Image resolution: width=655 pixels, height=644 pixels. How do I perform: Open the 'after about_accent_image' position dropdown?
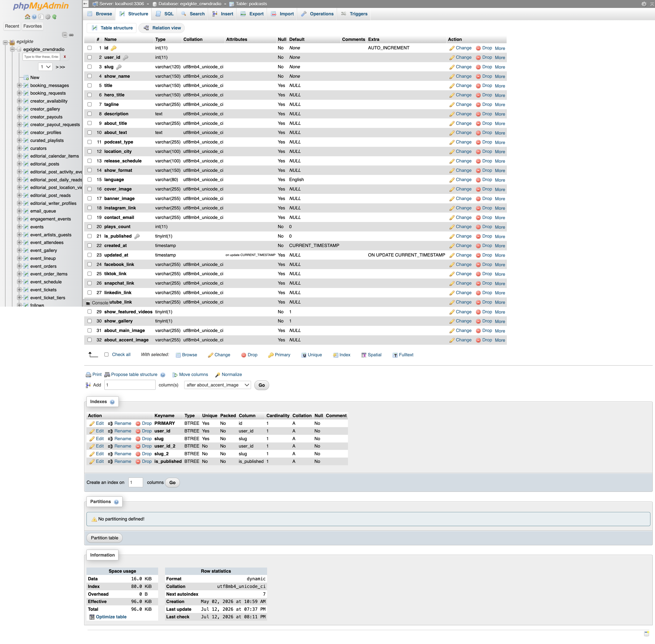(217, 385)
